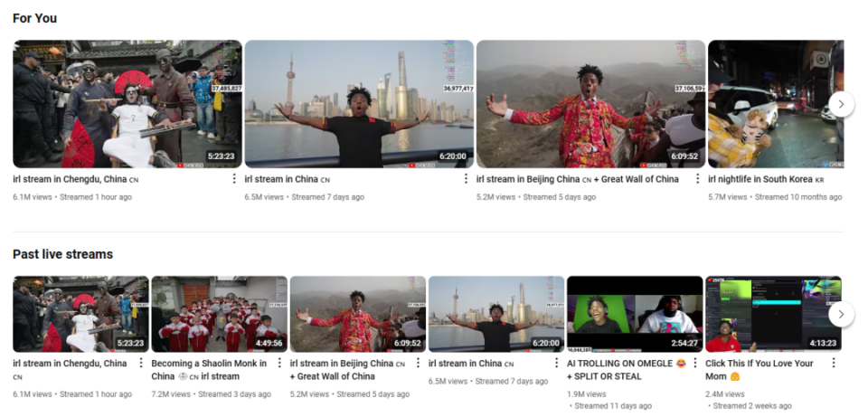Show next videos in Past live streams carousel

[x=841, y=314]
